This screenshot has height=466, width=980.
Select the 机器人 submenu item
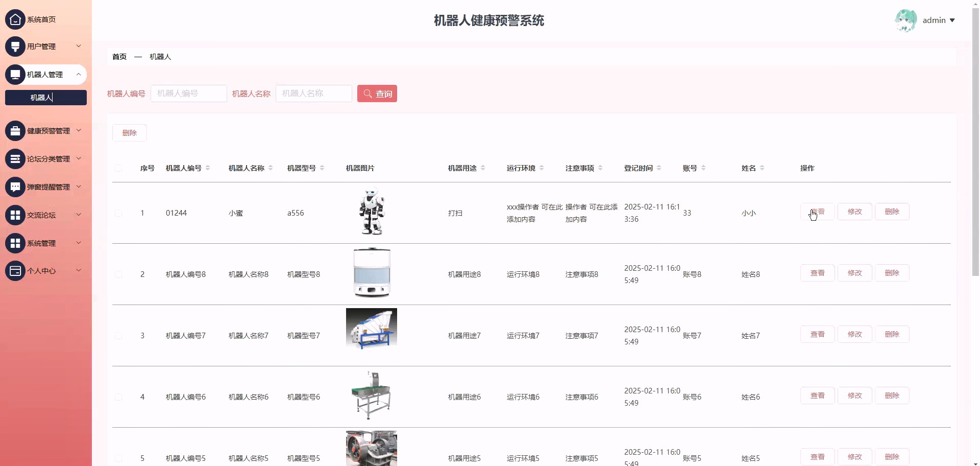click(x=46, y=98)
